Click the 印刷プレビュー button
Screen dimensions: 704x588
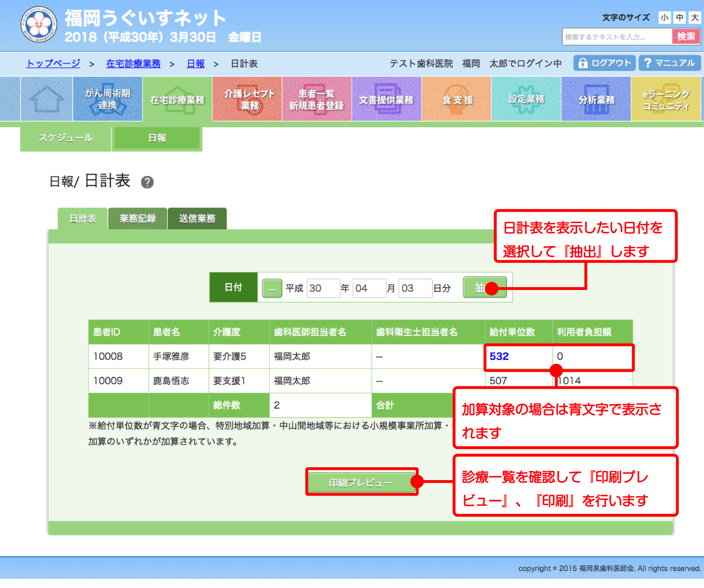pyautogui.click(x=361, y=482)
